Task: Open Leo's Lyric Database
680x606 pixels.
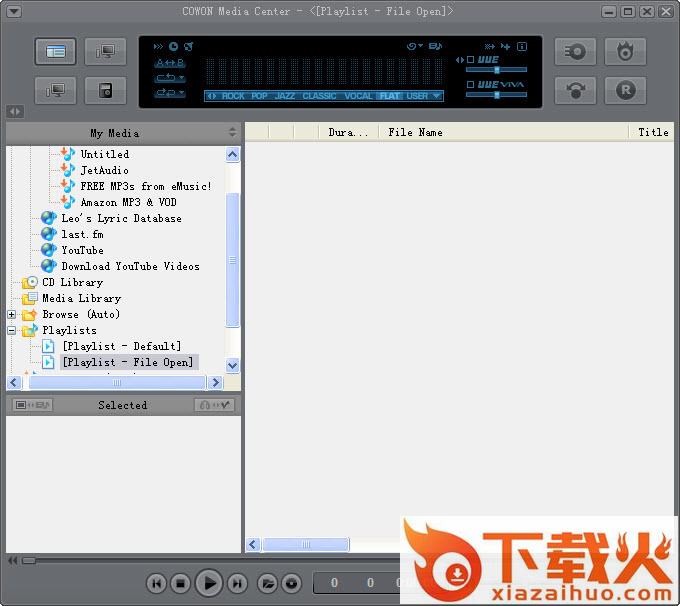Action: [121, 218]
